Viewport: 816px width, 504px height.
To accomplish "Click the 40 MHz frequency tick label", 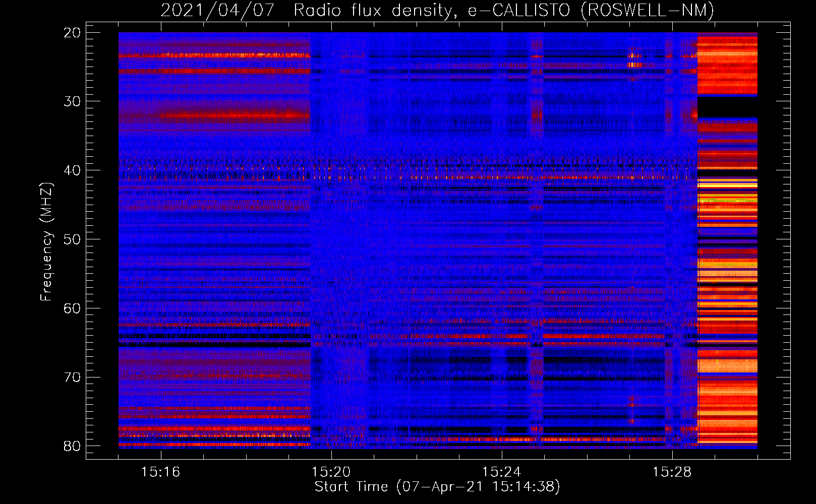I will coord(73,170).
